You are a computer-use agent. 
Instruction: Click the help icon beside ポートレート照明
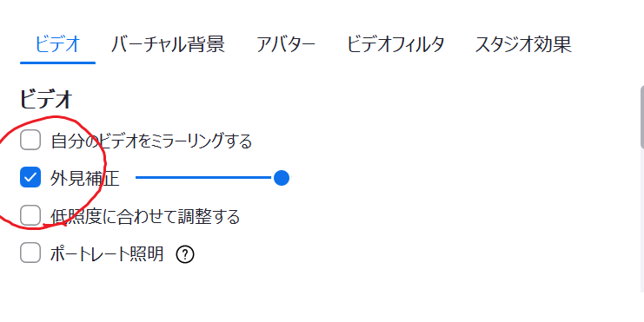pyautogui.click(x=185, y=254)
